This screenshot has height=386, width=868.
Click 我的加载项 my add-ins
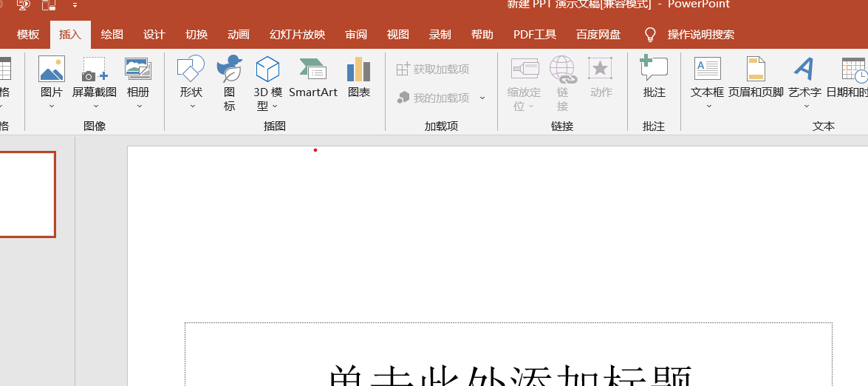pos(434,98)
